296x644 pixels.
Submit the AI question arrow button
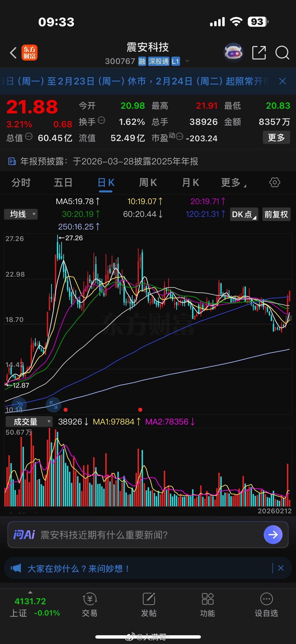273,534
